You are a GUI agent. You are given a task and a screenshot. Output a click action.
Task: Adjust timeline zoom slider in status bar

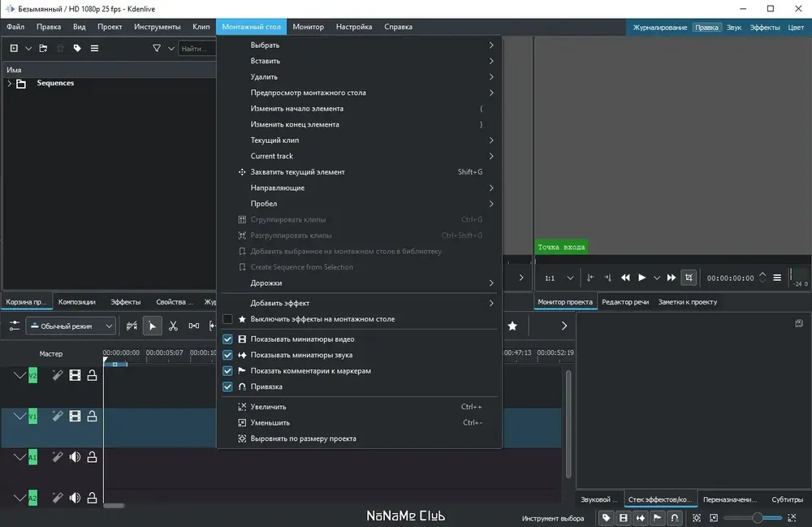pos(753,518)
